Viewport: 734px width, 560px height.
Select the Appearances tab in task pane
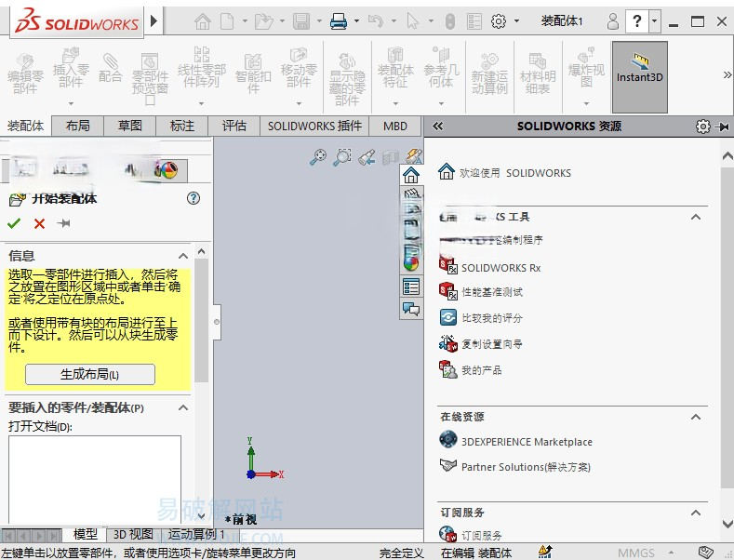pyautogui.click(x=411, y=264)
